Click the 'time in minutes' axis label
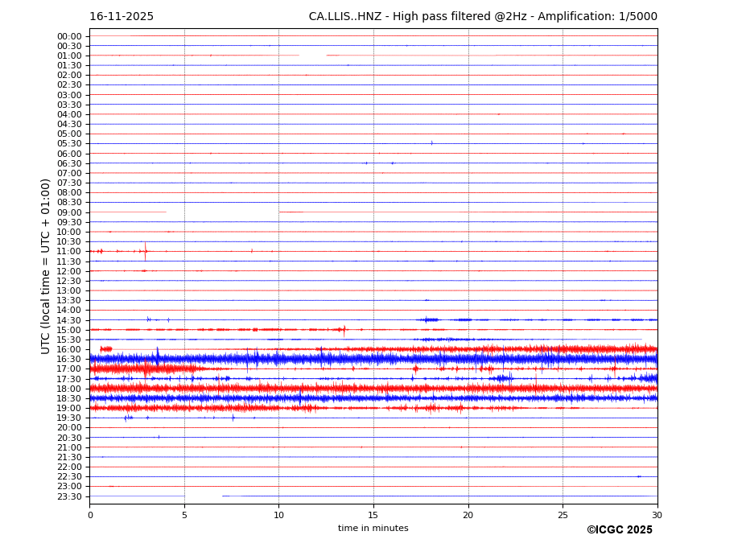This screenshot has width=746, height=560. click(x=373, y=529)
